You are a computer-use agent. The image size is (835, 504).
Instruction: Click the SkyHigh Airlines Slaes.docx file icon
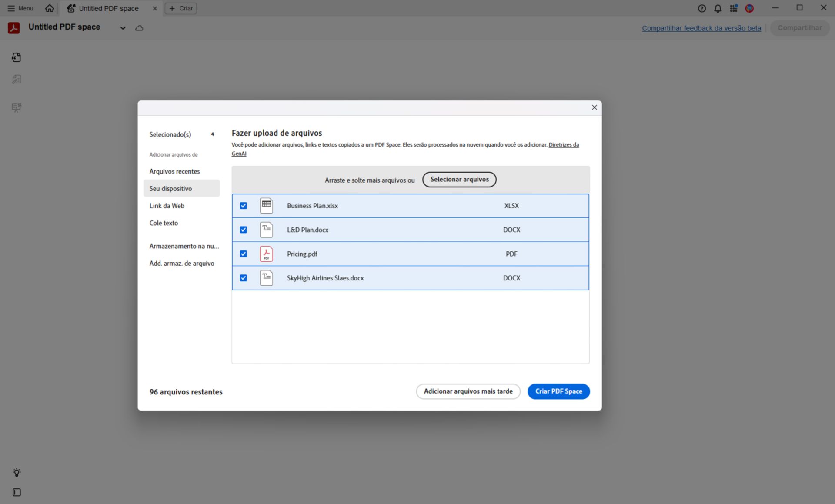coord(266,278)
